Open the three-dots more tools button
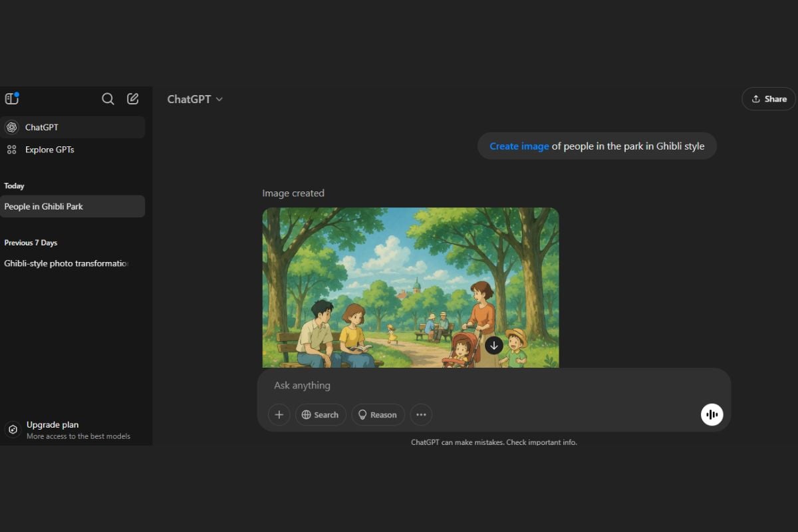Viewport: 798px width, 532px height. click(421, 415)
